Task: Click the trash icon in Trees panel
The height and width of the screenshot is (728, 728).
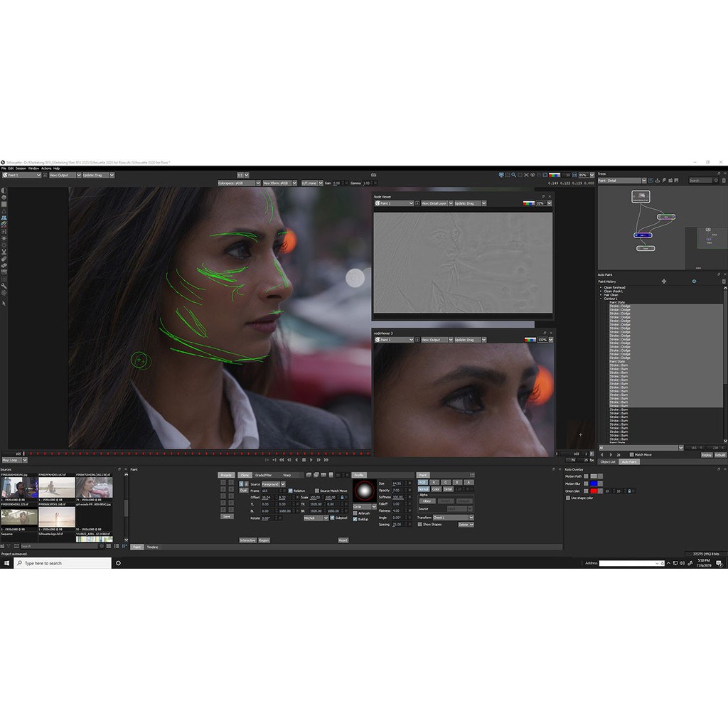Action: 723,181
